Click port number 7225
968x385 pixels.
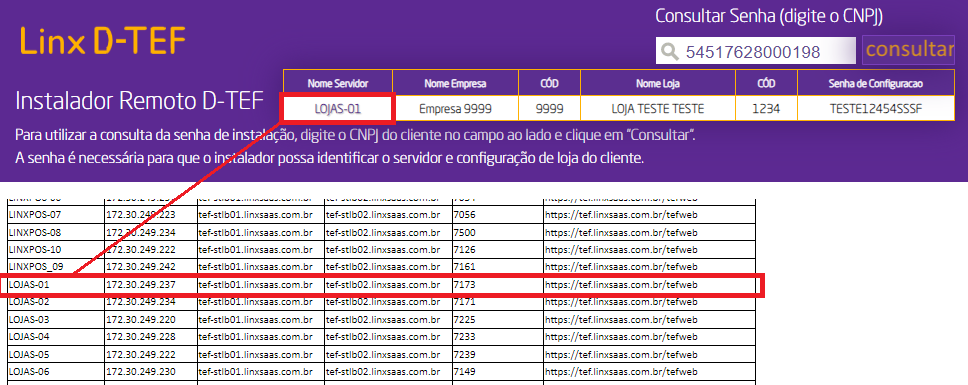pyautogui.click(x=464, y=320)
